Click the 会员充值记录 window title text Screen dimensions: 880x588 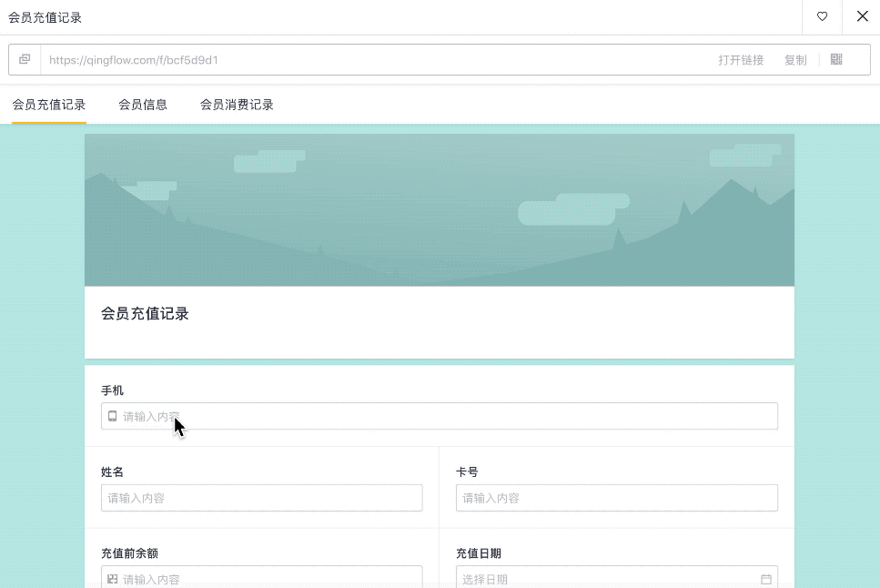pos(45,17)
